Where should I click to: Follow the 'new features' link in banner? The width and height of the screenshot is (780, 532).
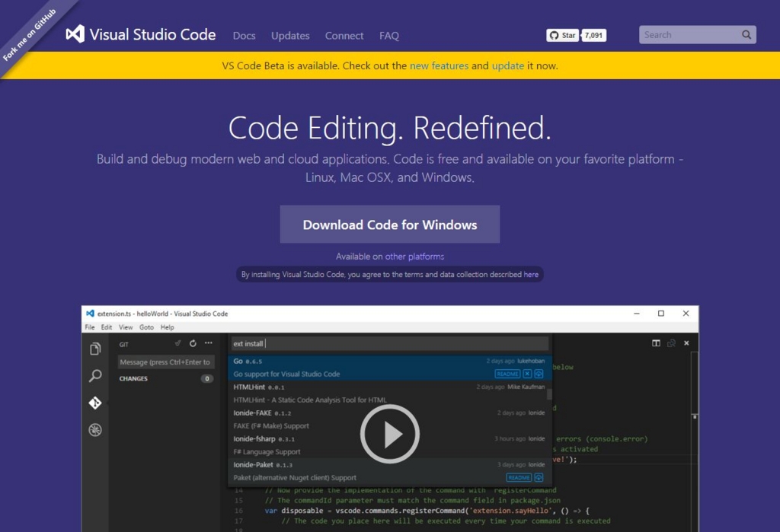tap(439, 65)
